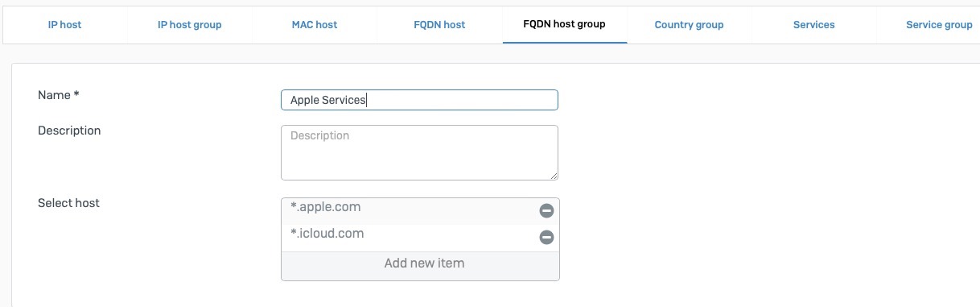Screen dimensions: 980x307
Task: Switch to the IP host tab
Action: tap(64, 25)
